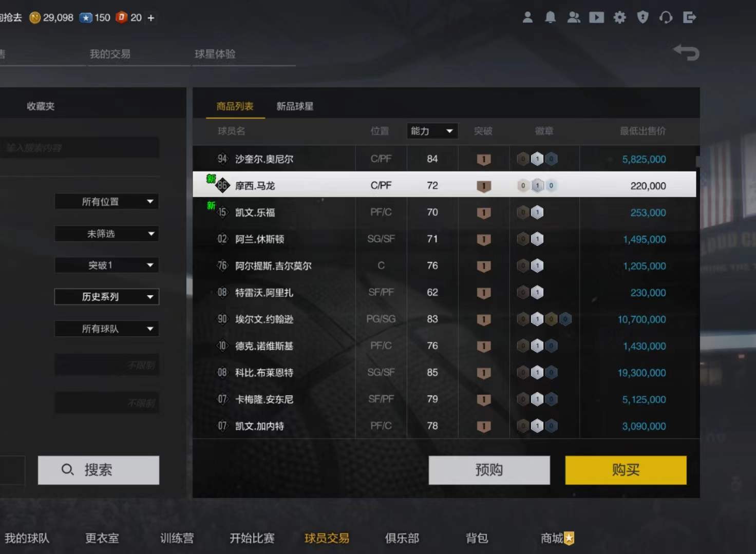The image size is (756, 554).
Task: Open the notifications bell
Action: (550, 17)
